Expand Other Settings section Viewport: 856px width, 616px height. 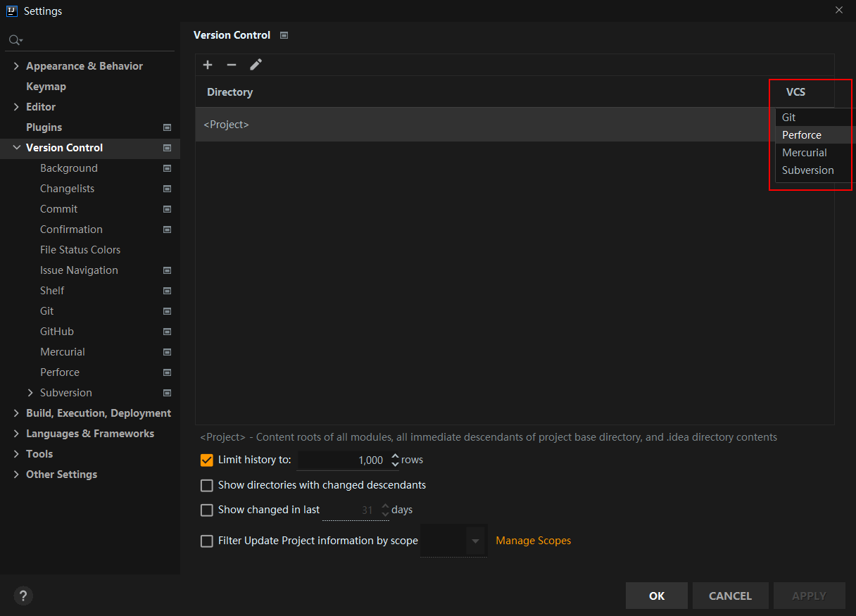pyautogui.click(x=16, y=474)
